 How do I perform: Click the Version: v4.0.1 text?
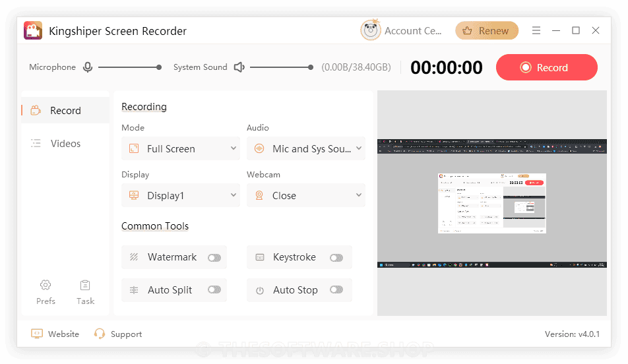coord(572,334)
